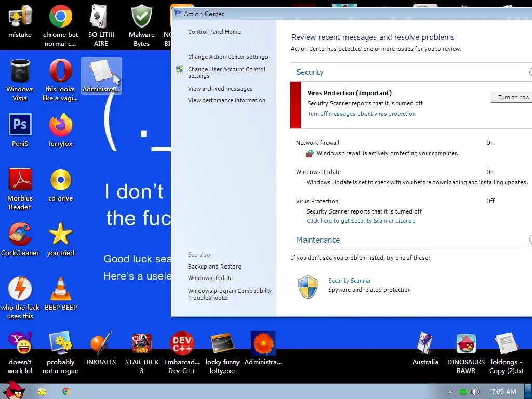Open the flower 'Administra...' icon in bottom row
This screenshot has width=532, height=399.
coord(263,349)
